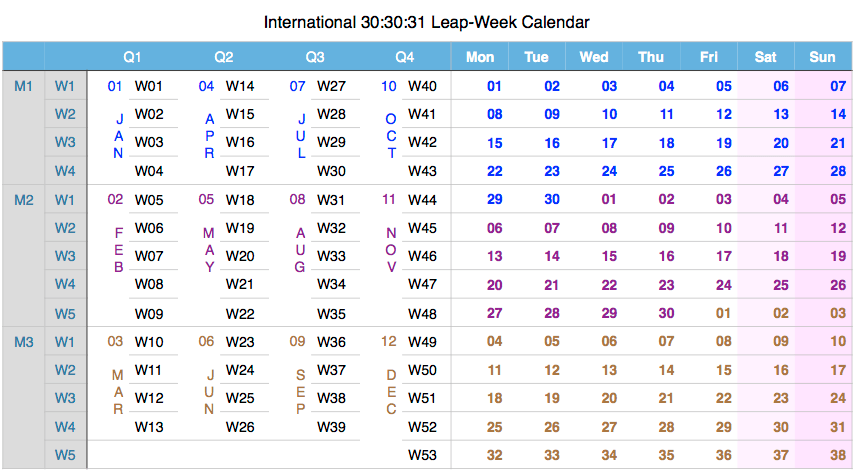Select the vertical DEC month label
Image resolution: width=854 pixels, height=471 pixels.
[391, 391]
